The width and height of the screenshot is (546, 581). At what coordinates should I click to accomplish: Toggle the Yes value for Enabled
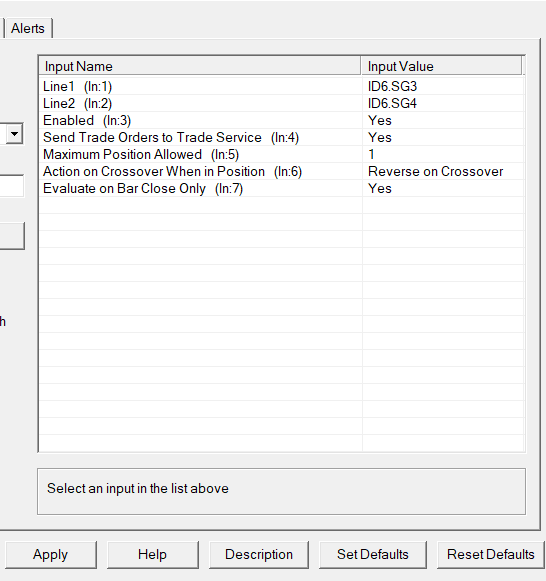pos(380,120)
